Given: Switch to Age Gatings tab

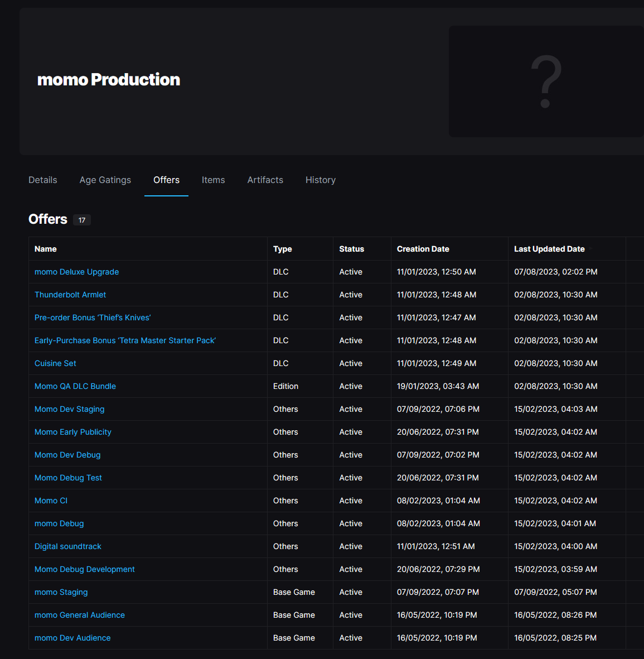Looking at the screenshot, I should pos(105,180).
